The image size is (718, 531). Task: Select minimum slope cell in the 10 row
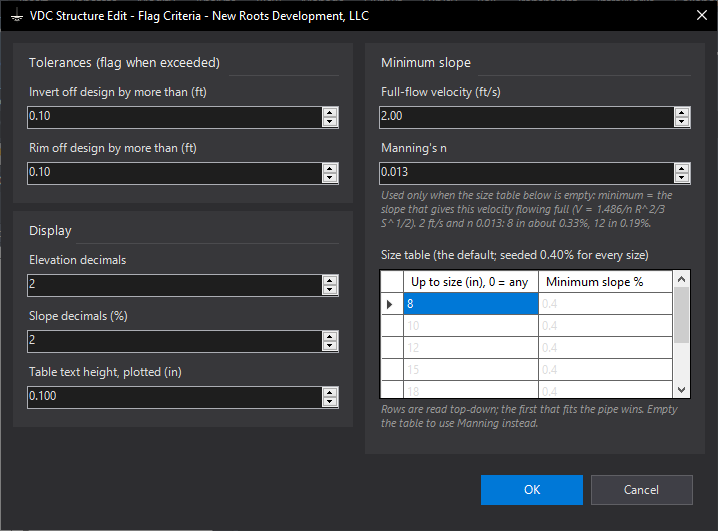[x=605, y=326]
